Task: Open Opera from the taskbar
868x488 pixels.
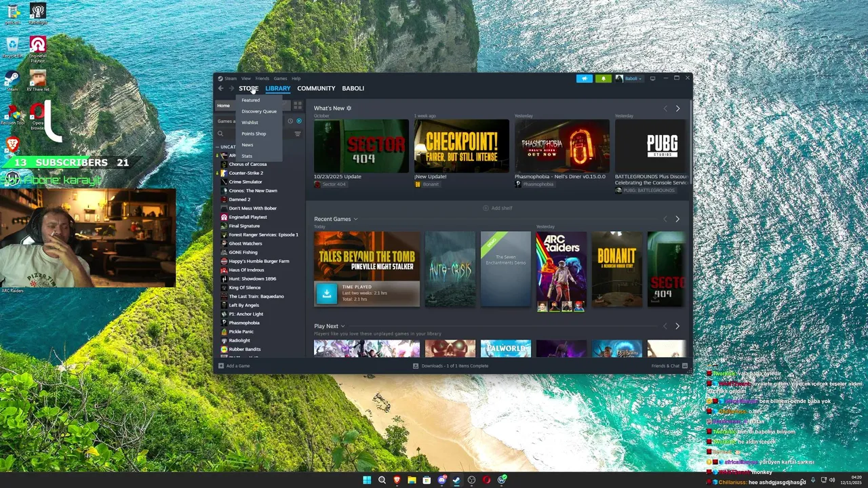Action: pyautogui.click(x=486, y=480)
